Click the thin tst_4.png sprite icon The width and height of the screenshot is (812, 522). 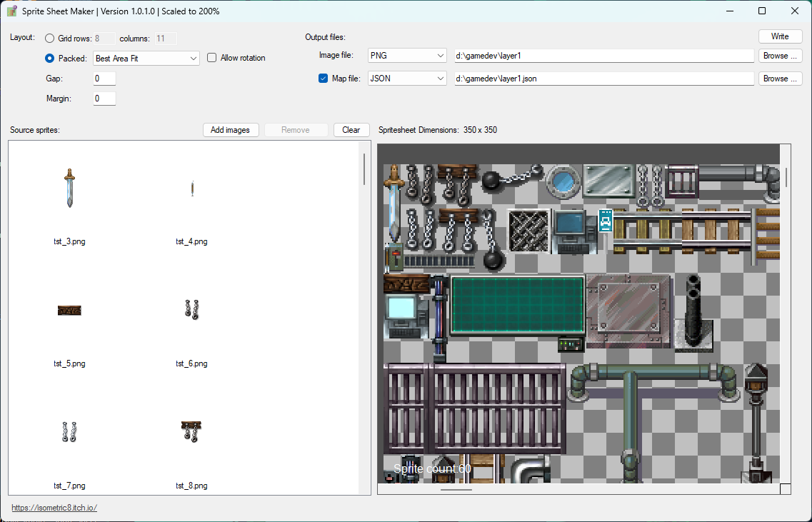[192, 189]
